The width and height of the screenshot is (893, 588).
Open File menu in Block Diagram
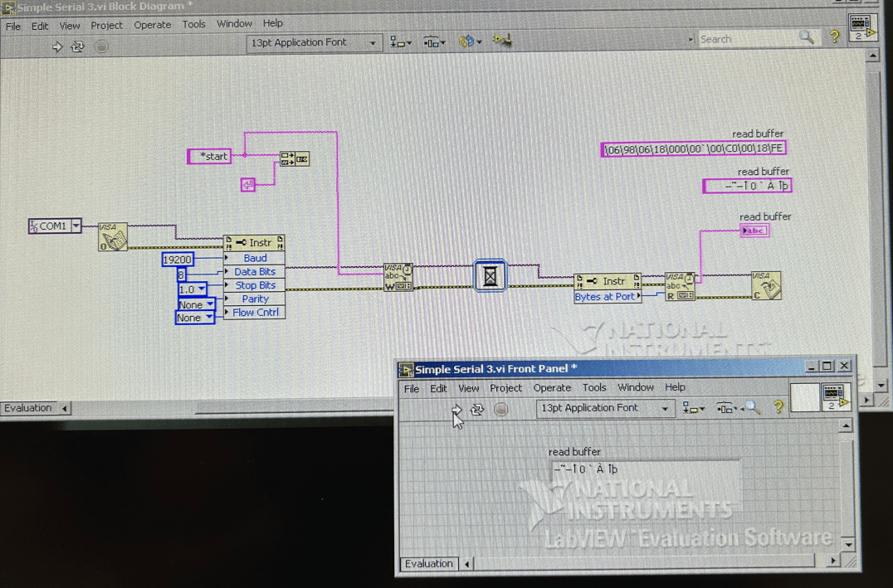[13, 27]
